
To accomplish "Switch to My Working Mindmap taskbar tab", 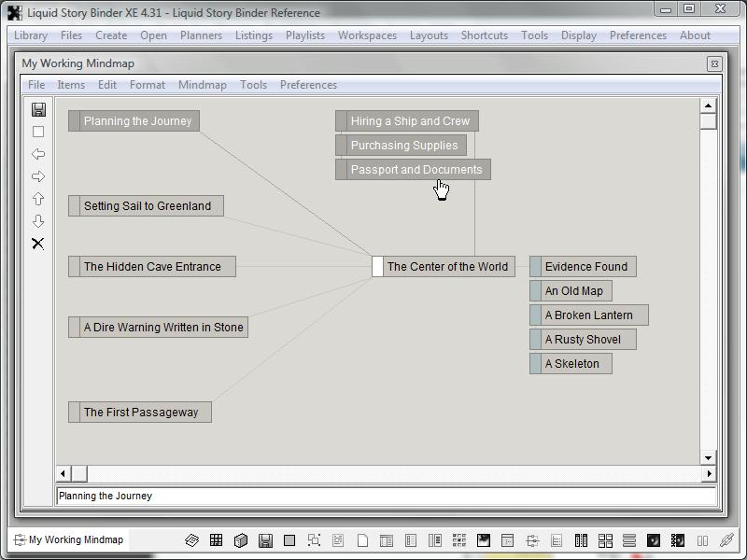I will [x=68, y=539].
